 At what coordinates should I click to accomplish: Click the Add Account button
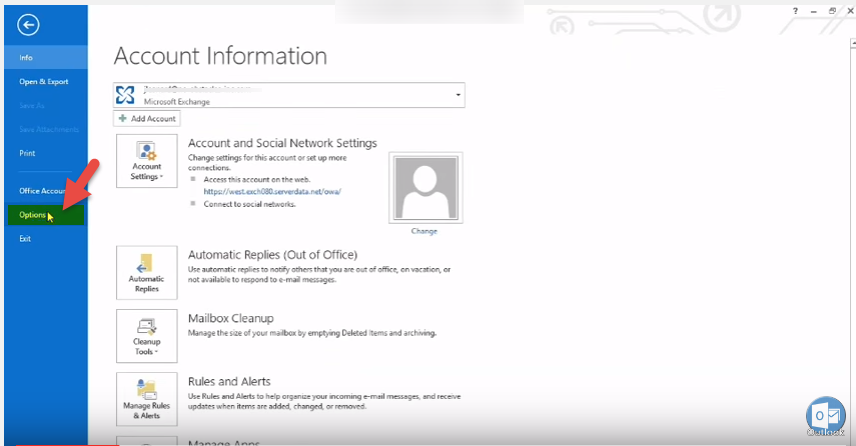point(147,118)
